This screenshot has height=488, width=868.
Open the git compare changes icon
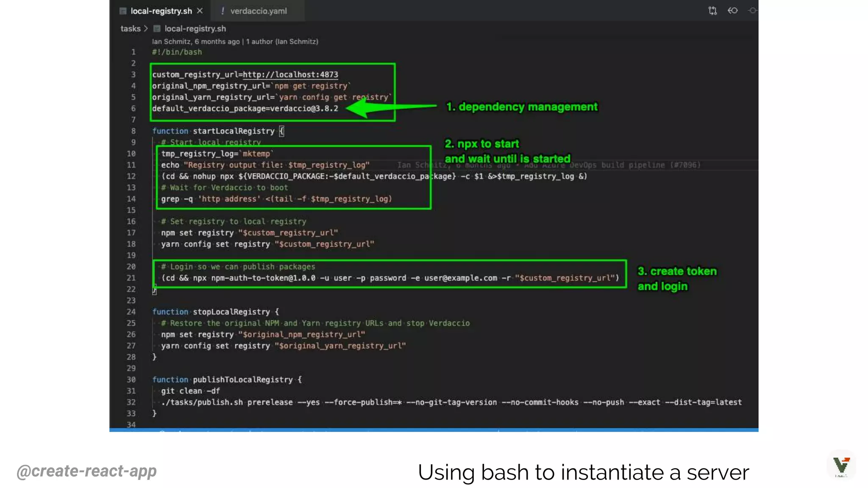712,11
